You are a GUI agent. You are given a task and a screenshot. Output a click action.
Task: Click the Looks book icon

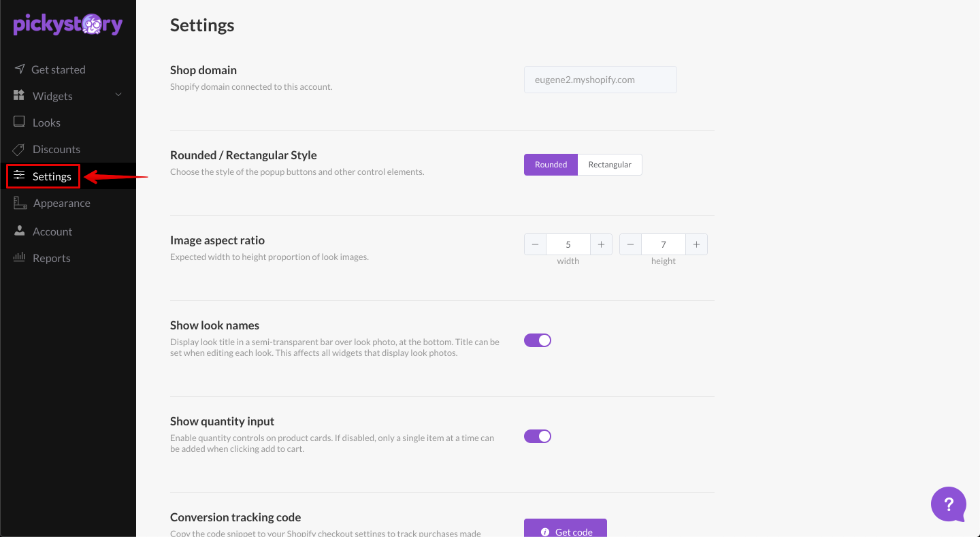click(x=19, y=123)
